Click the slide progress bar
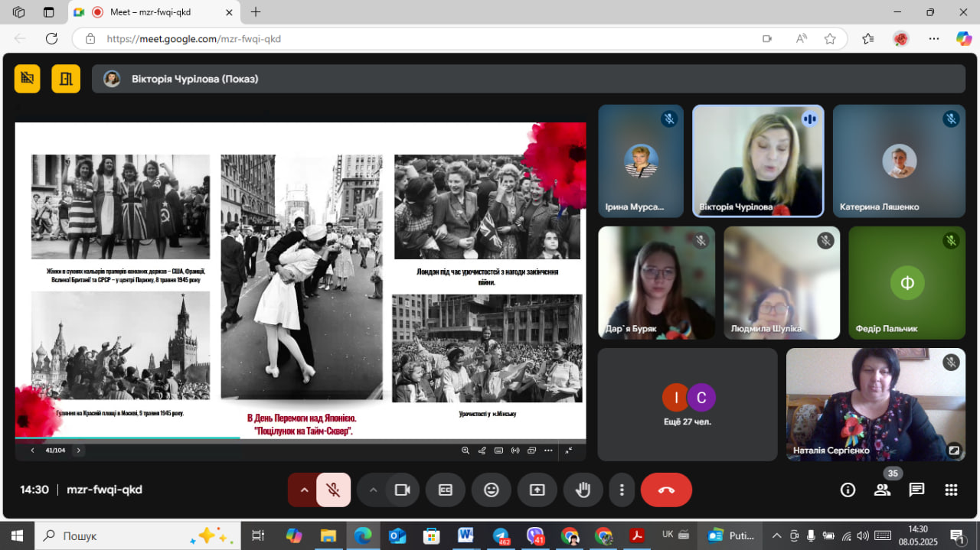 (x=300, y=438)
